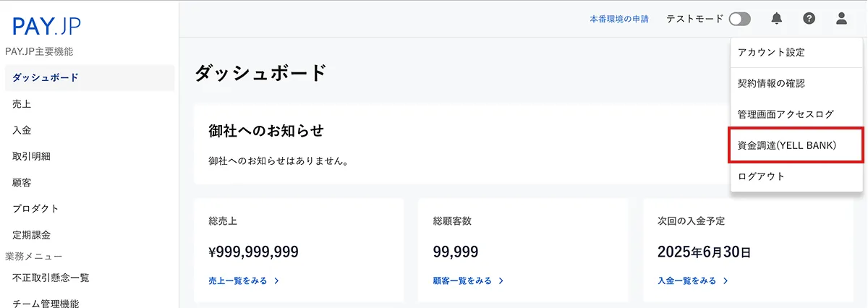This screenshot has width=868, height=308.
Task: Open the help question mark icon
Action: 809,19
